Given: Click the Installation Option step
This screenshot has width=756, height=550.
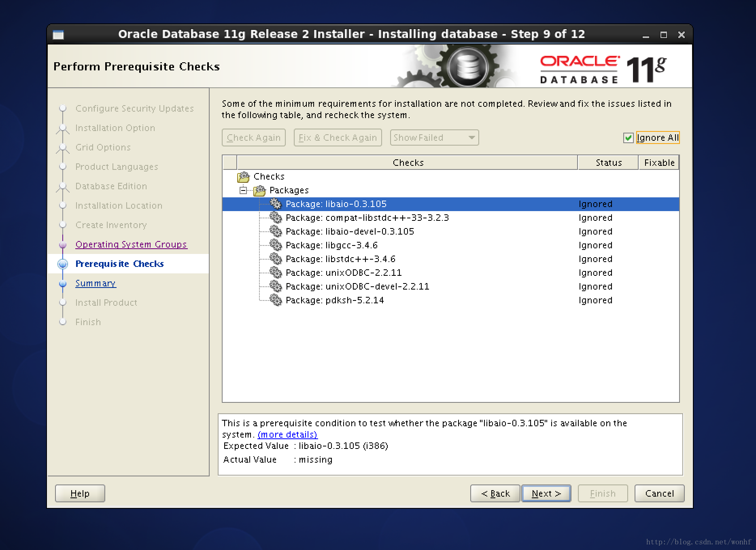Looking at the screenshot, I should coord(115,128).
